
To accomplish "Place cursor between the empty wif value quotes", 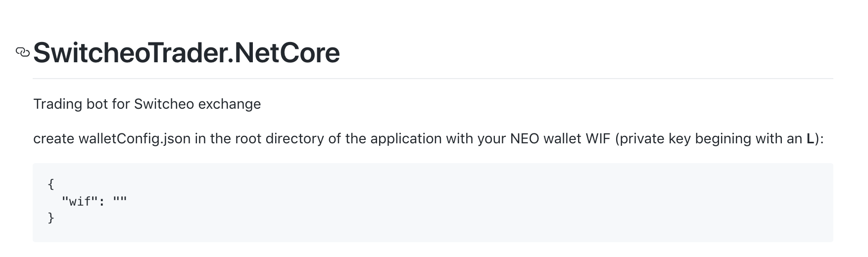I will point(120,201).
